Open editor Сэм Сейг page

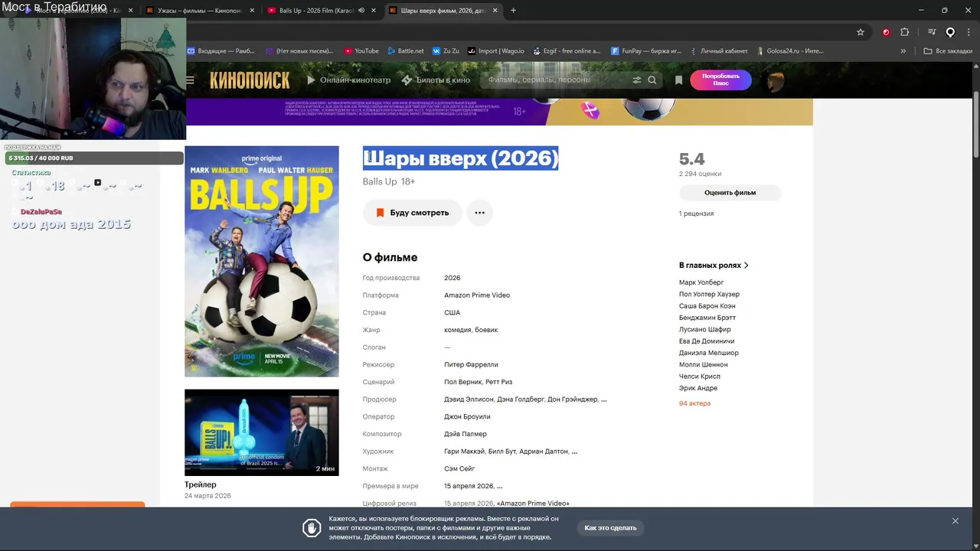pyautogui.click(x=459, y=469)
